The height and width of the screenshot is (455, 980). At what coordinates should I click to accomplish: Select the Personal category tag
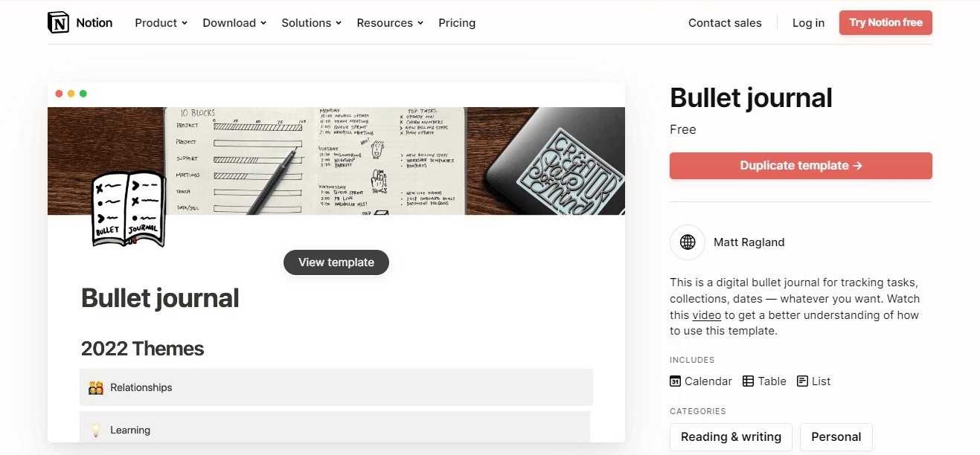836,436
